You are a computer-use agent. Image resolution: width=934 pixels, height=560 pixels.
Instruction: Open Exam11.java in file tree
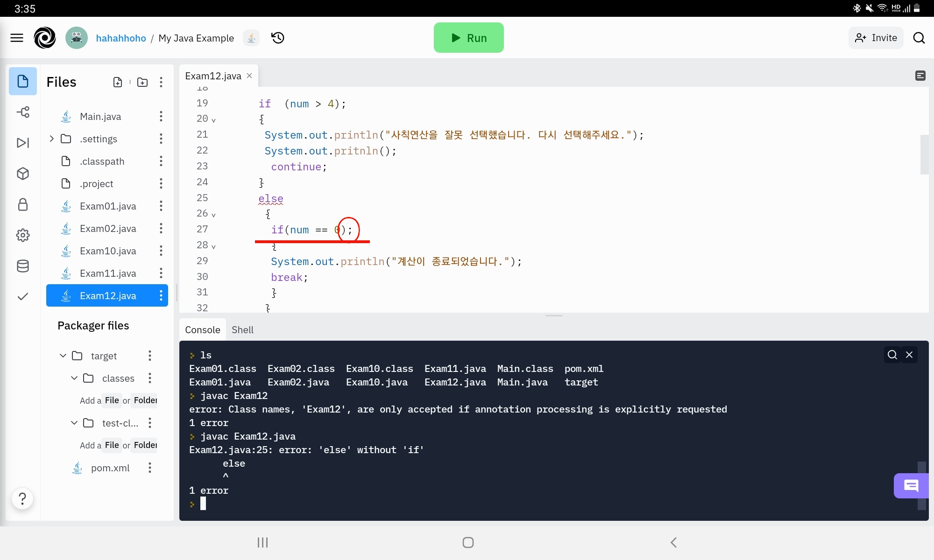tap(108, 273)
